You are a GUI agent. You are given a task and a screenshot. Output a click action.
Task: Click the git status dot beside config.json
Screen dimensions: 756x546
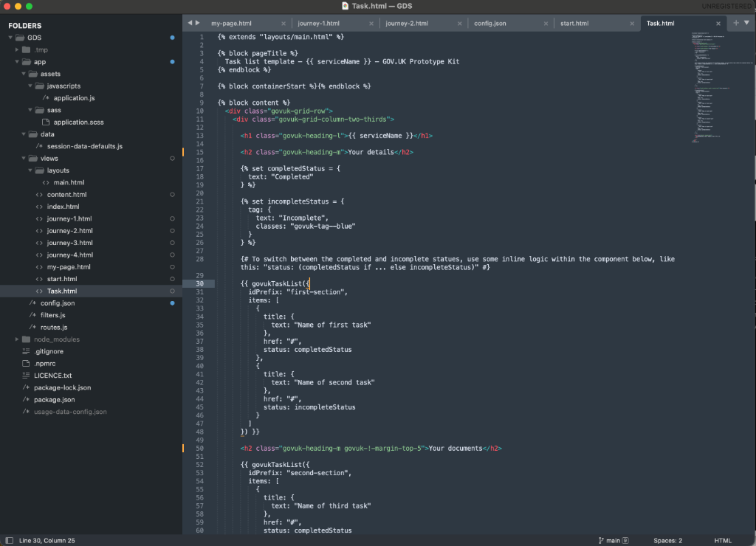tap(172, 303)
